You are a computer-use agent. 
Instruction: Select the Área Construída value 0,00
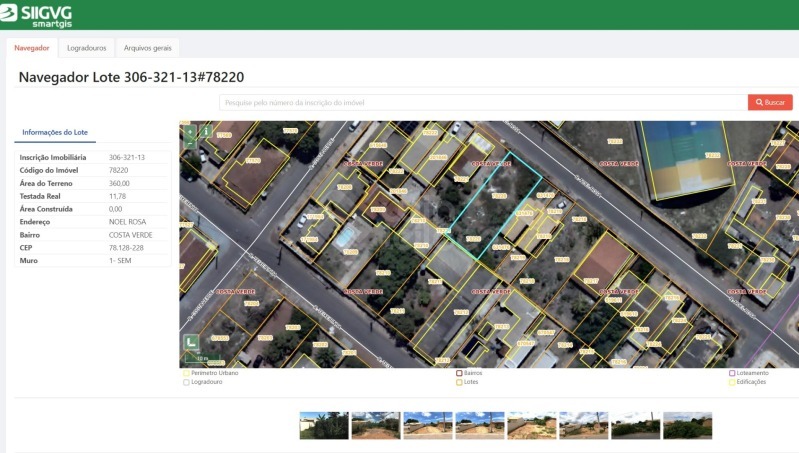115,209
